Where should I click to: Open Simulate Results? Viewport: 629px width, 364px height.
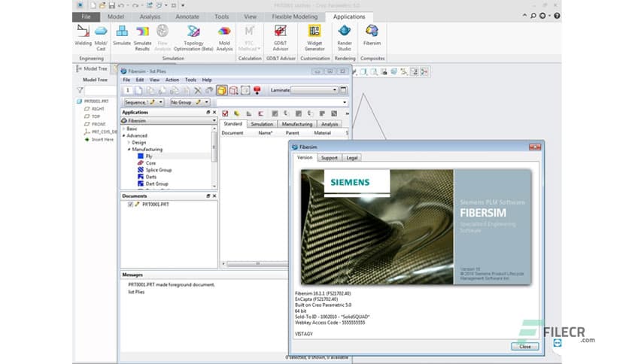point(142,37)
